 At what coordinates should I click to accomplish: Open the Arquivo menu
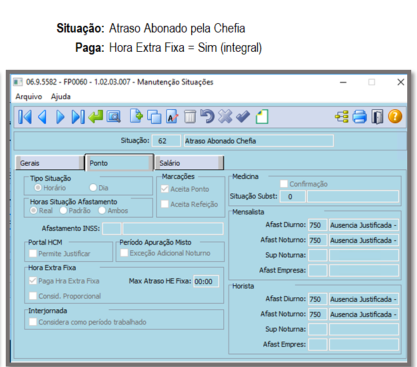point(29,97)
